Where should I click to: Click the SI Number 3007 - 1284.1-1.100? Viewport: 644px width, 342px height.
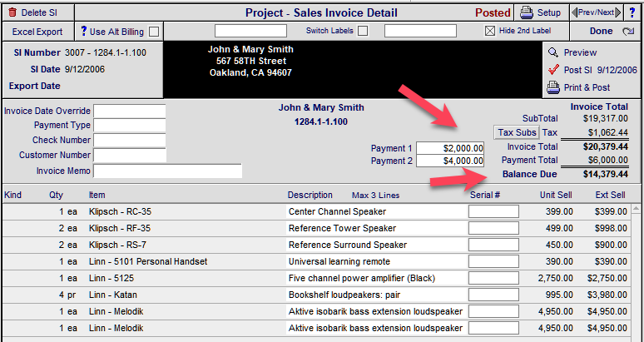tap(106, 52)
